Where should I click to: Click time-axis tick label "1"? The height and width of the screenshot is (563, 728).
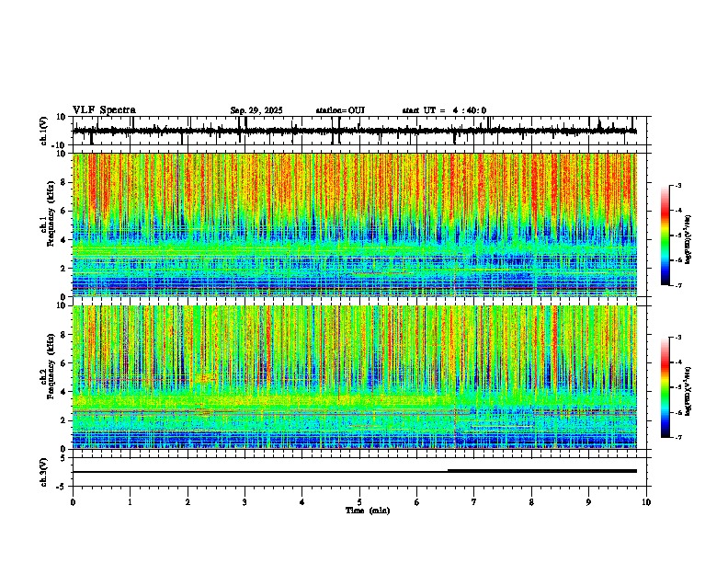130,502
